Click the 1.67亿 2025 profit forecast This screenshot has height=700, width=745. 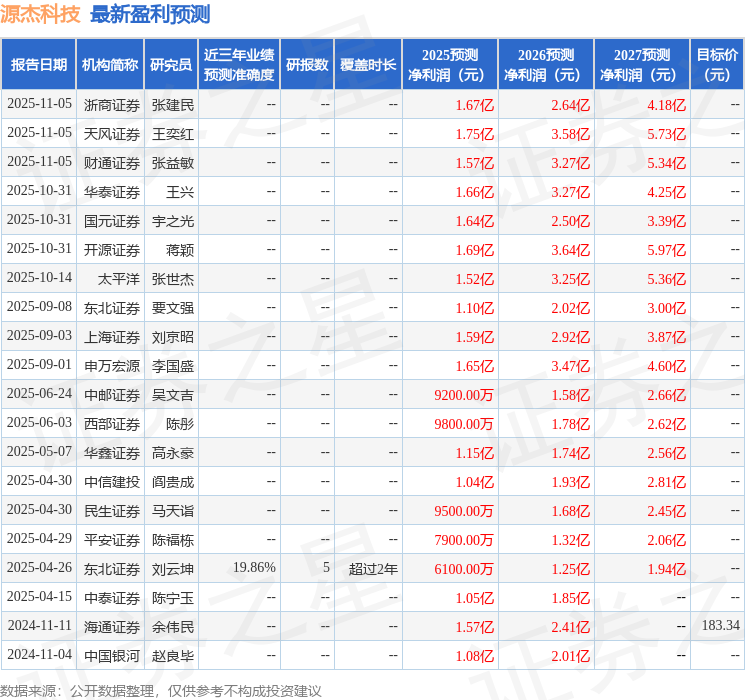click(x=475, y=105)
